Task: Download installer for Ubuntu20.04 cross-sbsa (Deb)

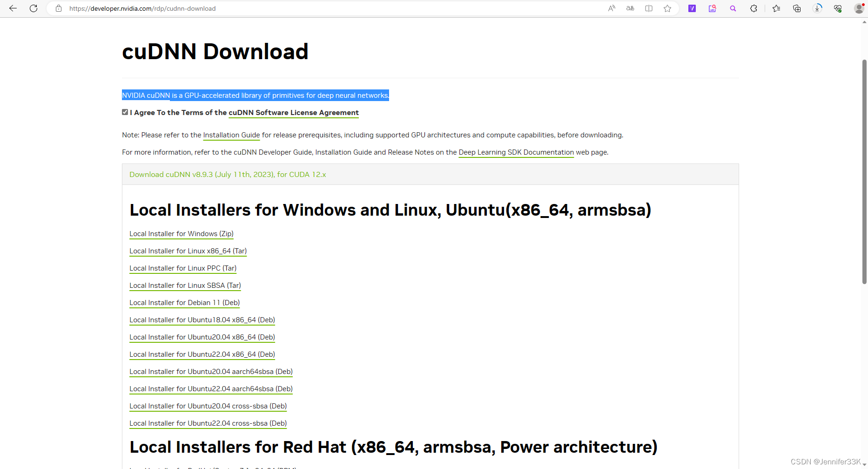Action: point(208,406)
